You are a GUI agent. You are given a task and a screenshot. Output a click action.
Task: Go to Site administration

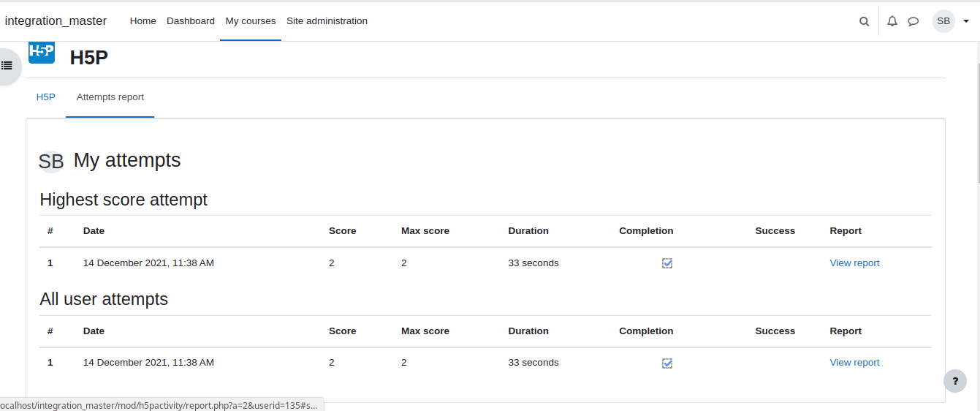327,21
